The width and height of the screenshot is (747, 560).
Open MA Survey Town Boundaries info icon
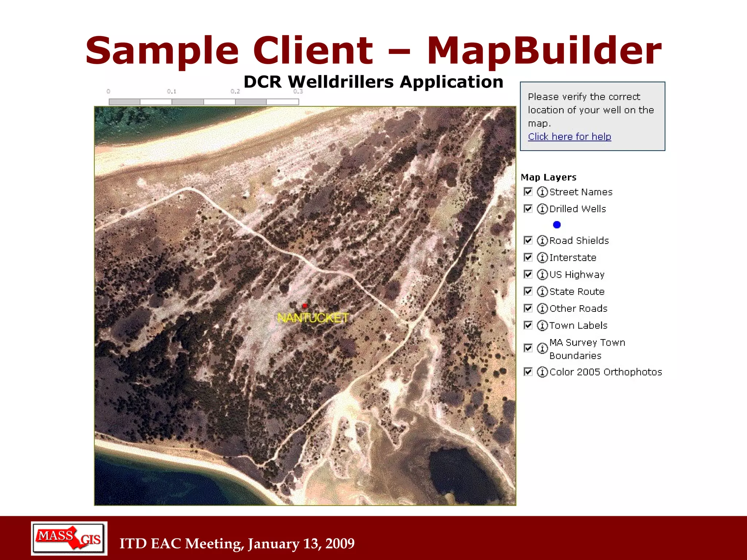tap(542, 349)
